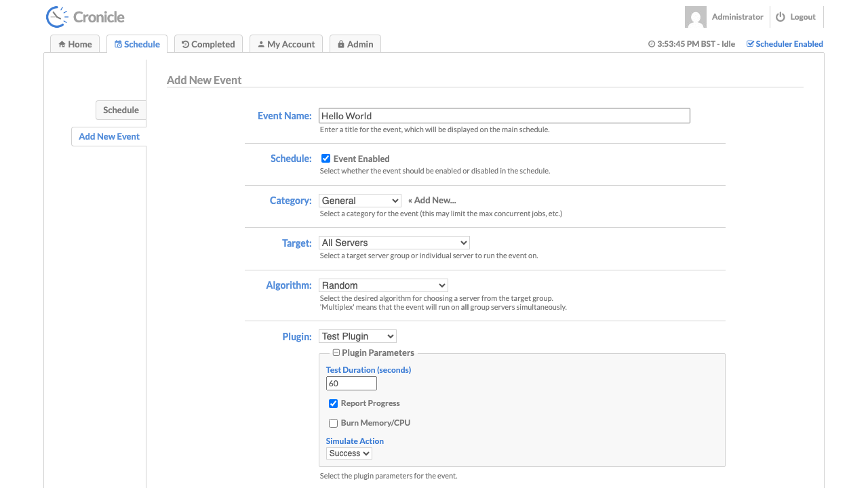Click the Add New Event heading

[x=204, y=80]
